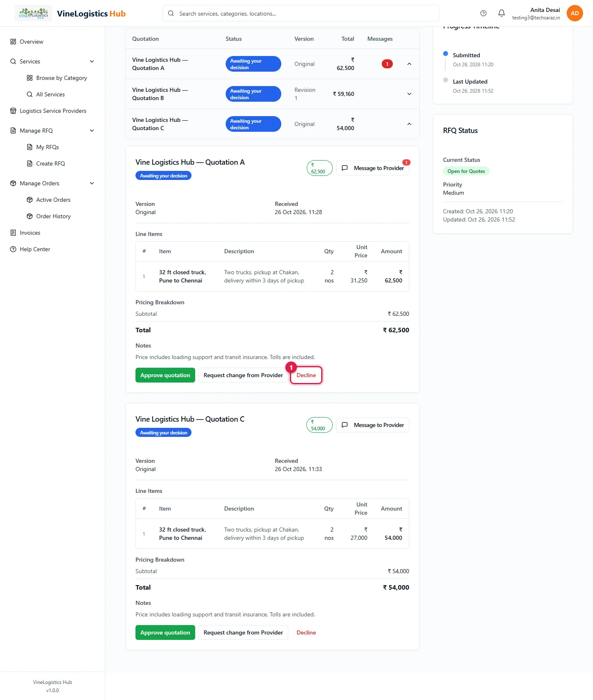
Task: Click the Order History box icon
Action: click(x=30, y=216)
